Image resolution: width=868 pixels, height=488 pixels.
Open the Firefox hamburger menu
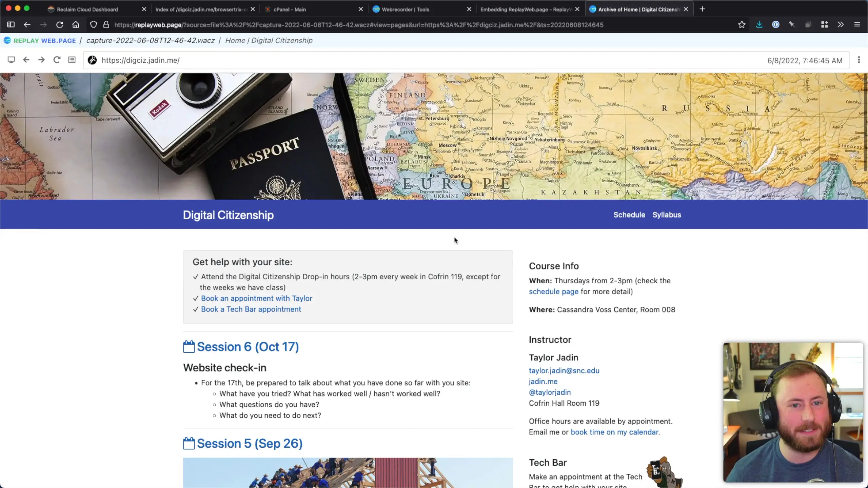(857, 25)
